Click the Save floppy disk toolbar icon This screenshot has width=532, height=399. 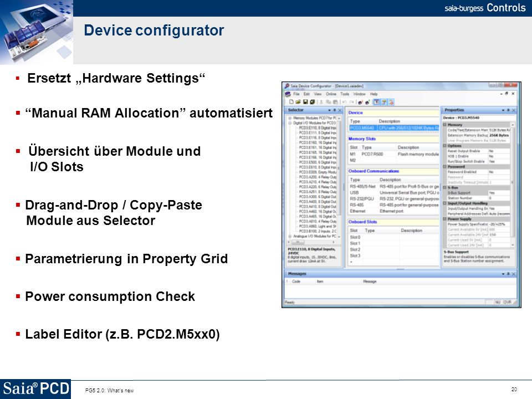click(305, 102)
